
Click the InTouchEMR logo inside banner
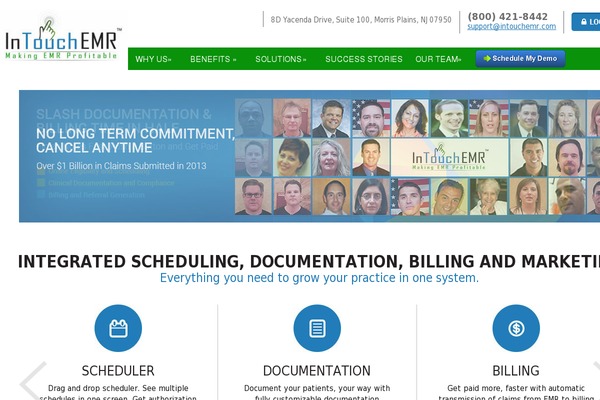(450, 157)
